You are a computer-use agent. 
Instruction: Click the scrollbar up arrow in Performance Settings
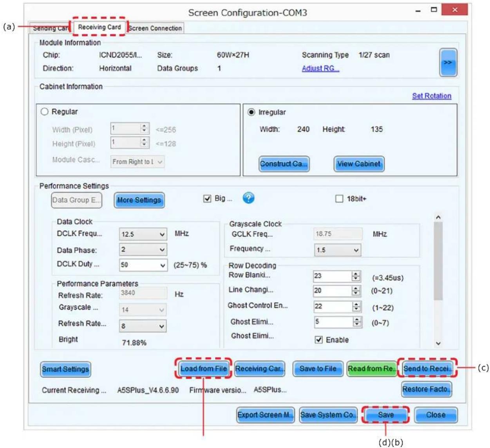tap(438, 217)
